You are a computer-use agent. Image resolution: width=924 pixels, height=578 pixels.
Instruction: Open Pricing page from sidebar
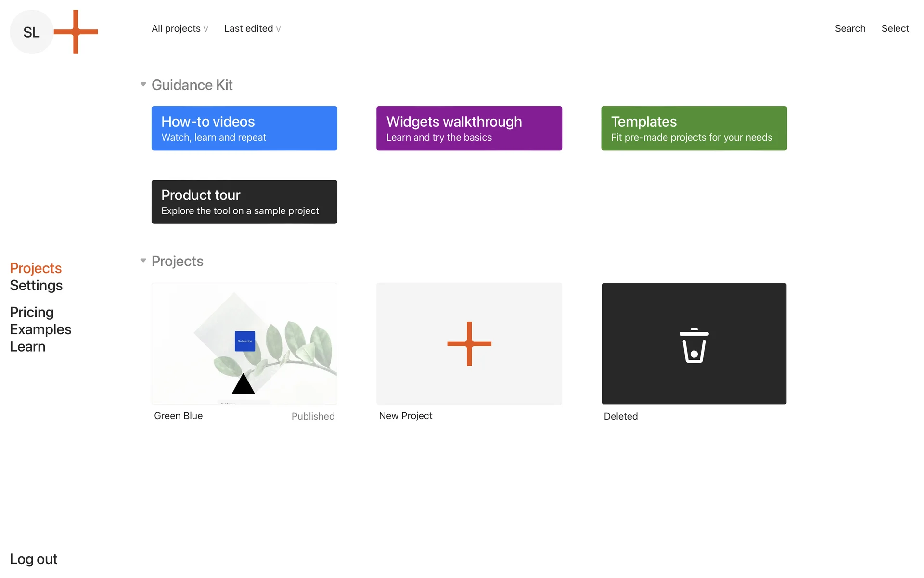click(32, 312)
